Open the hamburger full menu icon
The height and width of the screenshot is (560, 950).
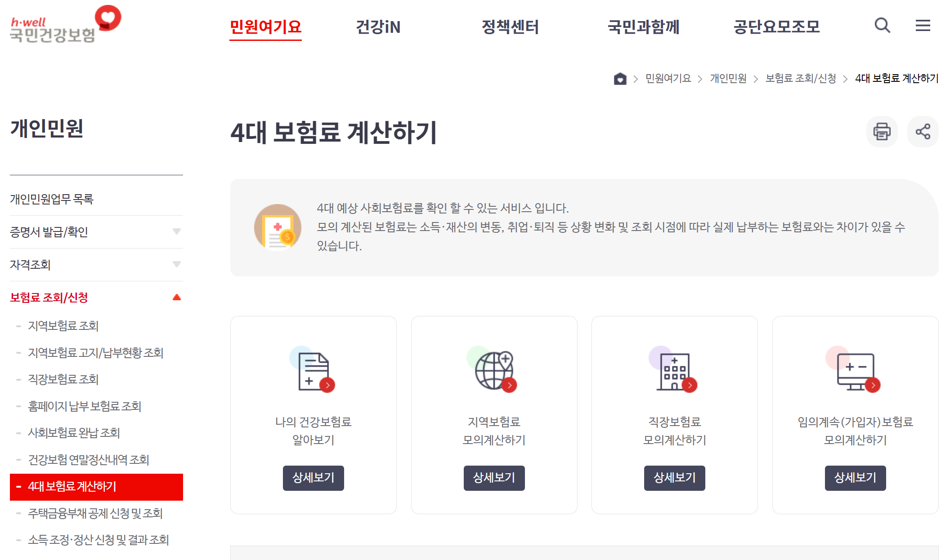point(923,26)
